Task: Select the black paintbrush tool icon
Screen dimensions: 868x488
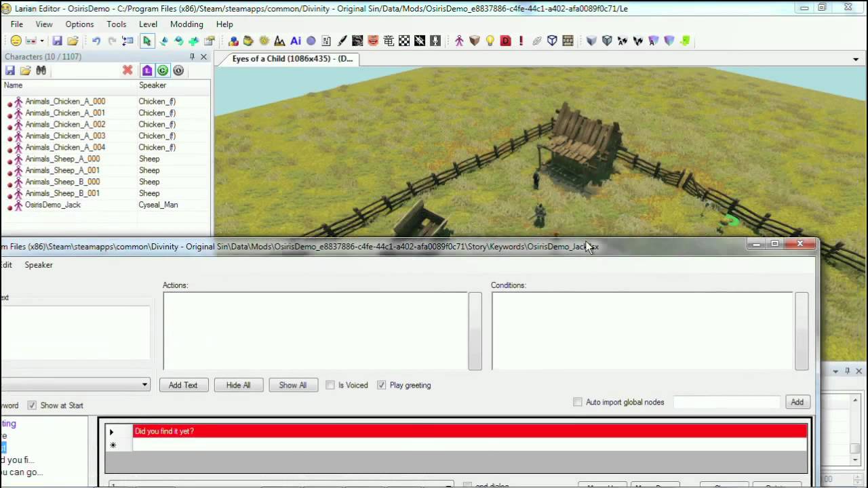Action: pos(342,41)
